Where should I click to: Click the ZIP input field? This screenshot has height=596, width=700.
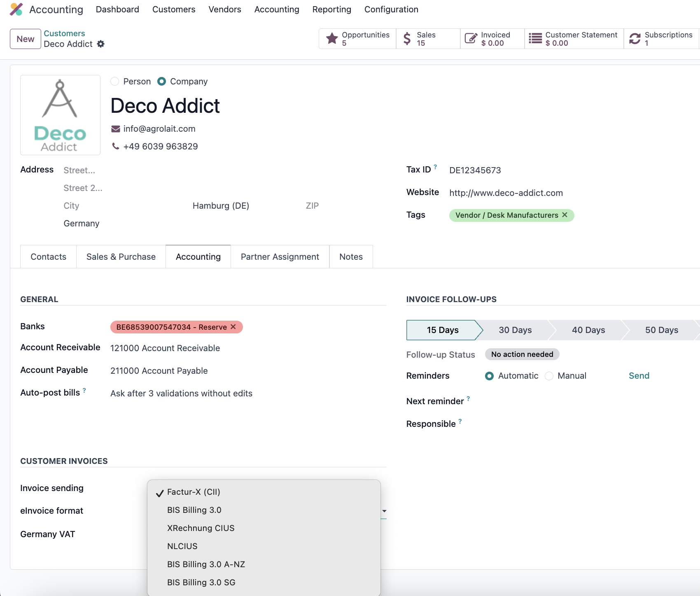(x=313, y=206)
